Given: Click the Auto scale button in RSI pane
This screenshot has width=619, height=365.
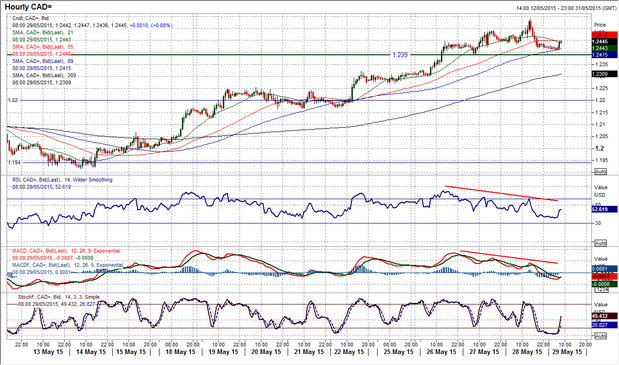Looking at the screenshot, I should (x=600, y=243).
